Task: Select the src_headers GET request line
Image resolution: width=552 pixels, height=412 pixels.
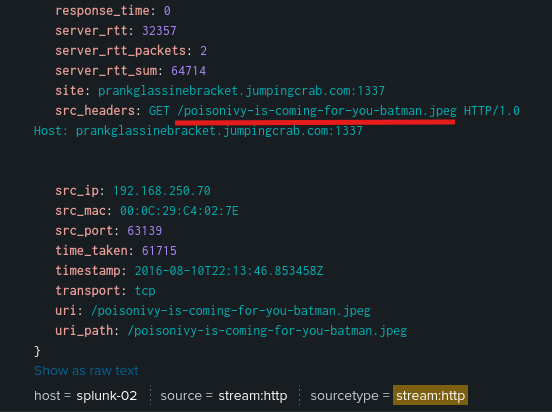Action: pyautogui.click(x=334, y=111)
